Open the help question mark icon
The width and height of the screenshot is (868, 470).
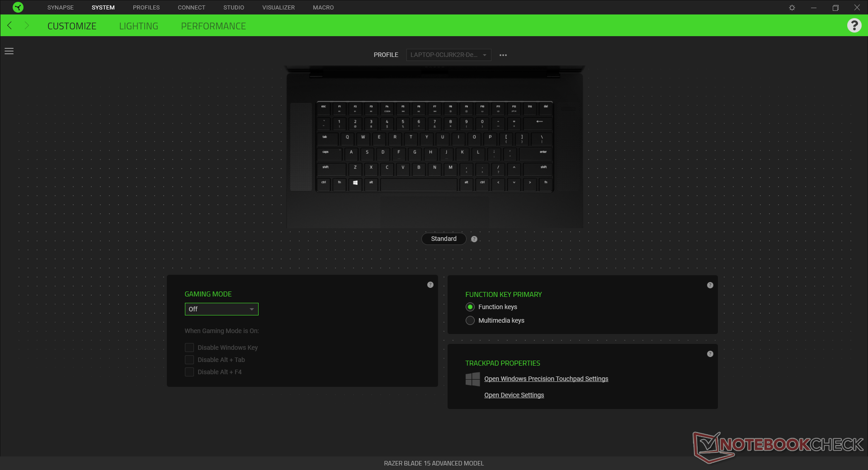[x=854, y=25]
